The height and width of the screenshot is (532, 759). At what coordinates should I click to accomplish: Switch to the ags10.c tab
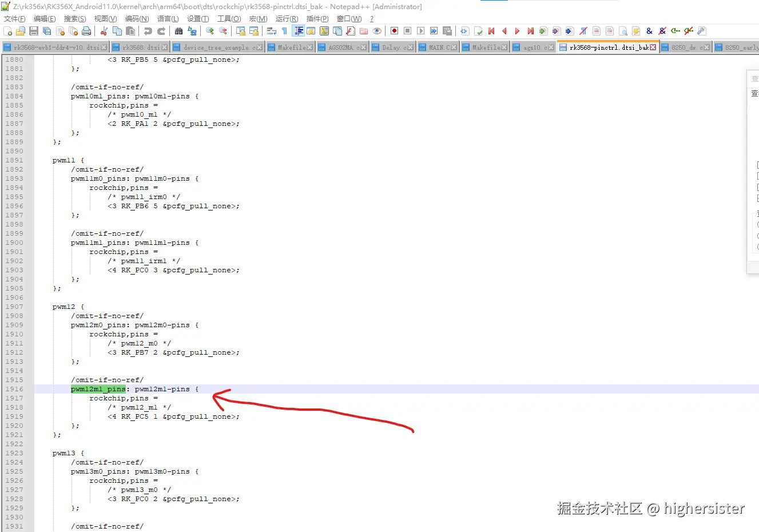pos(534,47)
